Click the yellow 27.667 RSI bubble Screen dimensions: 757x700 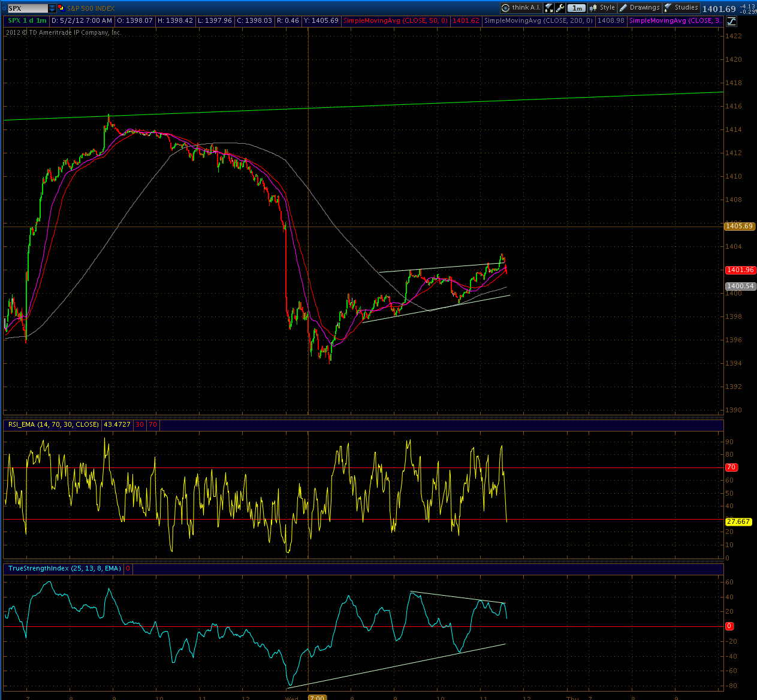coord(738,522)
